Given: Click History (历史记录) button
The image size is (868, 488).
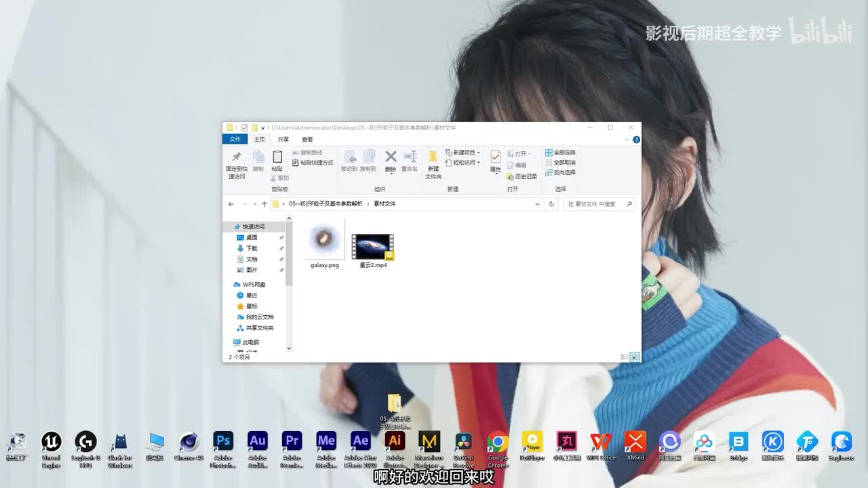Looking at the screenshot, I should [521, 176].
